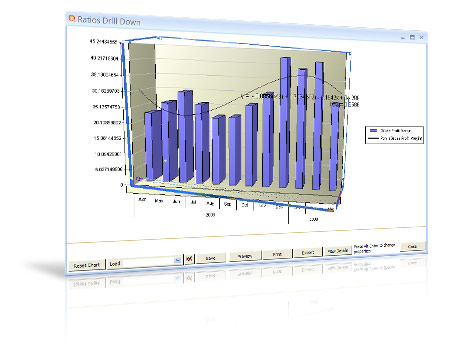Click the tallest purple bar in the chart

[285, 122]
